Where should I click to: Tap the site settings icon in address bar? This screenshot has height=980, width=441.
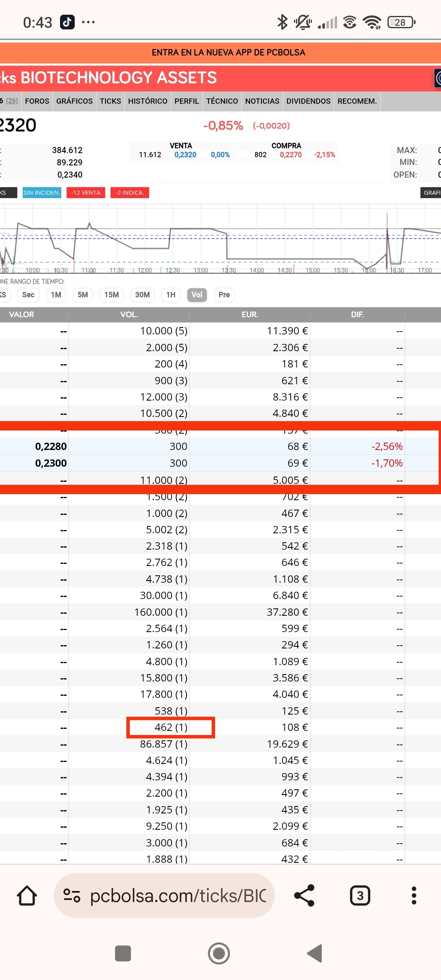pyautogui.click(x=72, y=896)
